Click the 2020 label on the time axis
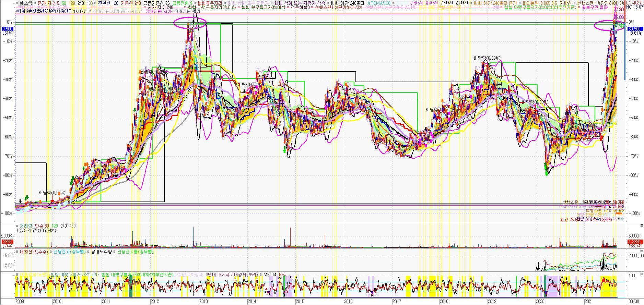Screen dimensions: 644x305 coord(540,301)
